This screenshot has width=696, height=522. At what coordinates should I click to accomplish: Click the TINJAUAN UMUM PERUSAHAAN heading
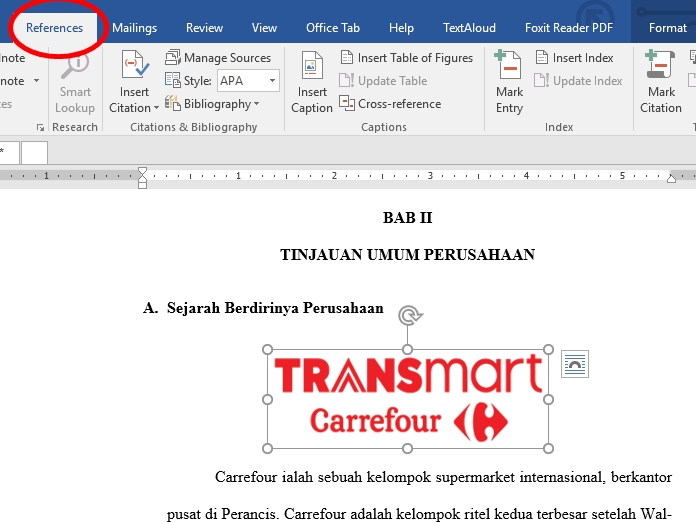click(407, 255)
